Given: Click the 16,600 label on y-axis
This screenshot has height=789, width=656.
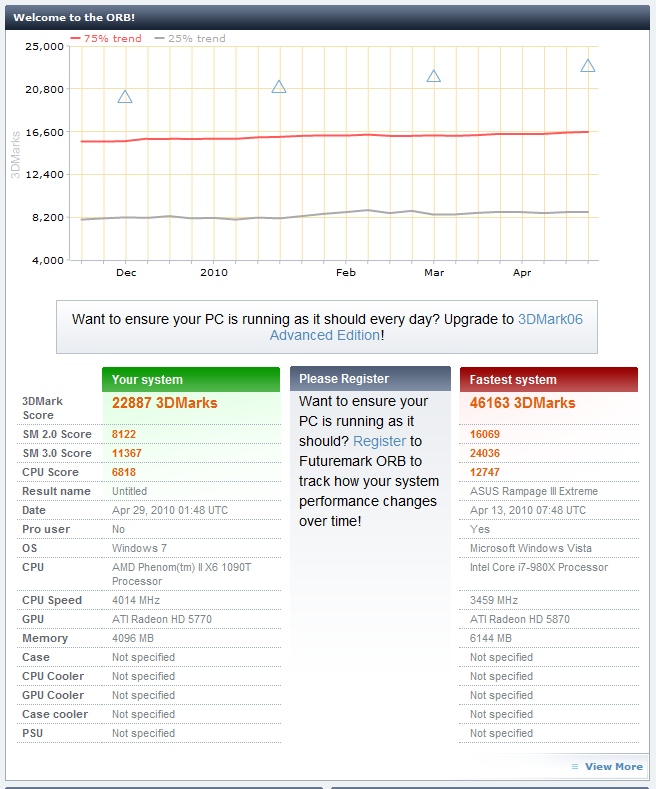Looking at the screenshot, I should click(45, 132).
